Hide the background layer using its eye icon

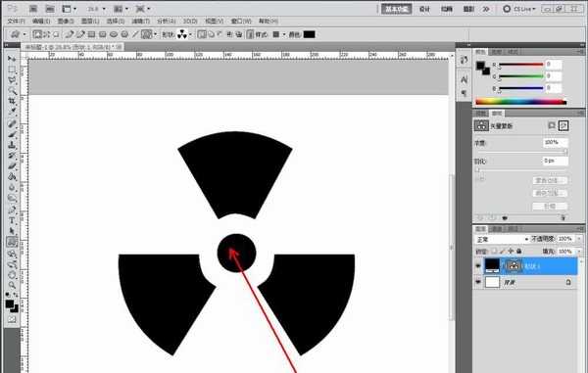478,282
